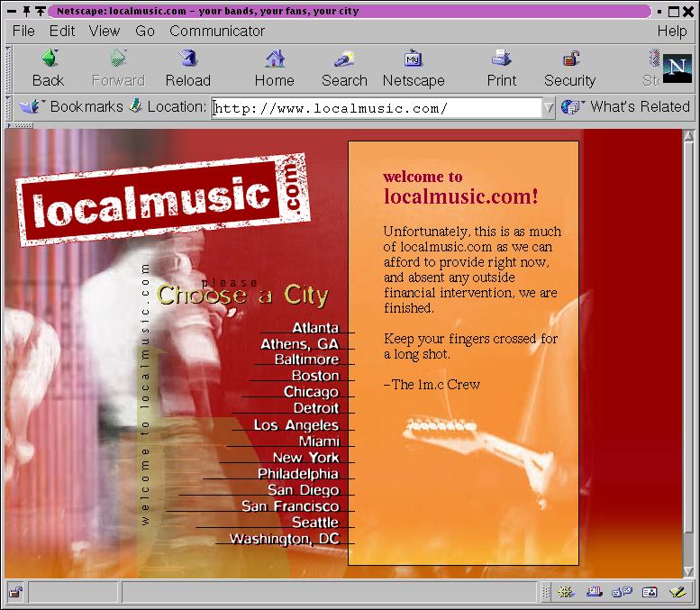The image size is (700, 610).
Task: Click into the Location URL field
Action: (x=377, y=107)
